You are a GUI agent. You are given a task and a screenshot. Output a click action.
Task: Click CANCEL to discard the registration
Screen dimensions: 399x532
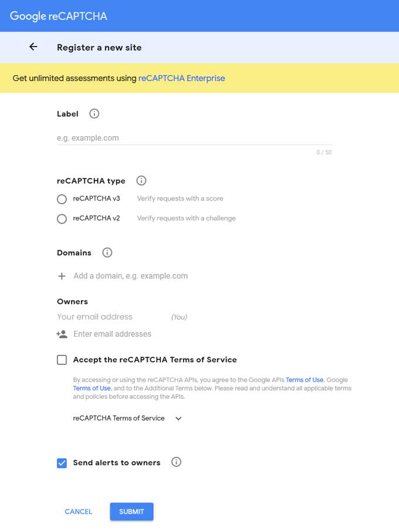pyautogui.click(x=78, y=511)
